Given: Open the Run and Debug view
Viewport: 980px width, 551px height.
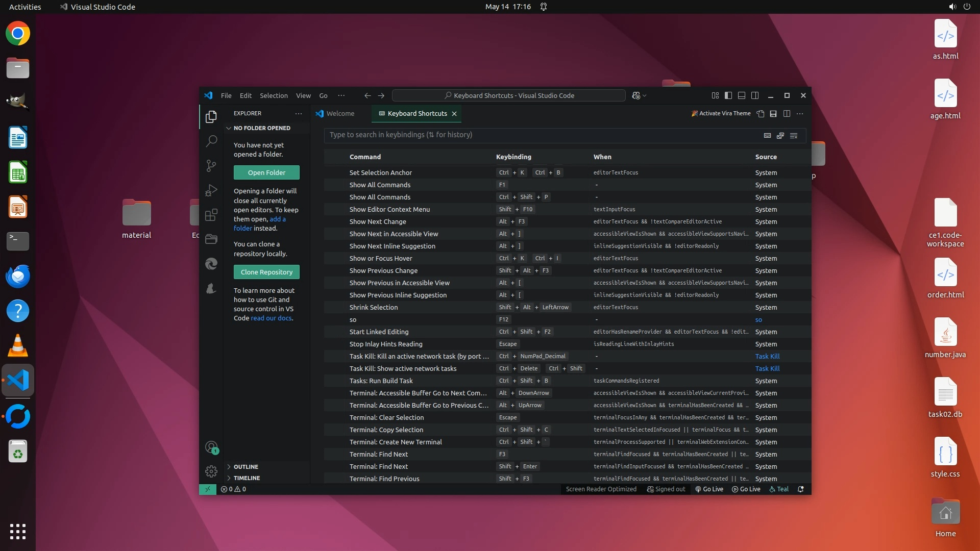Looking at the screenshot, I should (211, 190).
